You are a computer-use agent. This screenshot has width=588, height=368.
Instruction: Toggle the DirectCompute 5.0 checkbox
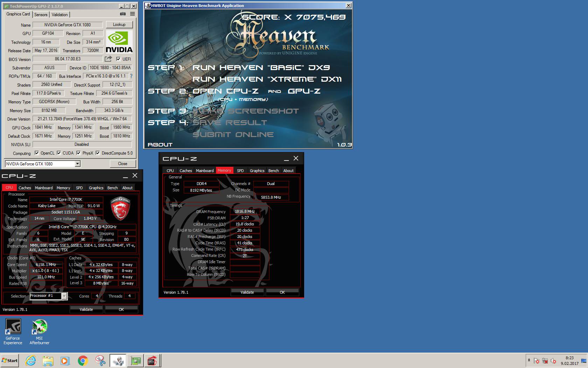pyautogui.click(x=98, y=153)
